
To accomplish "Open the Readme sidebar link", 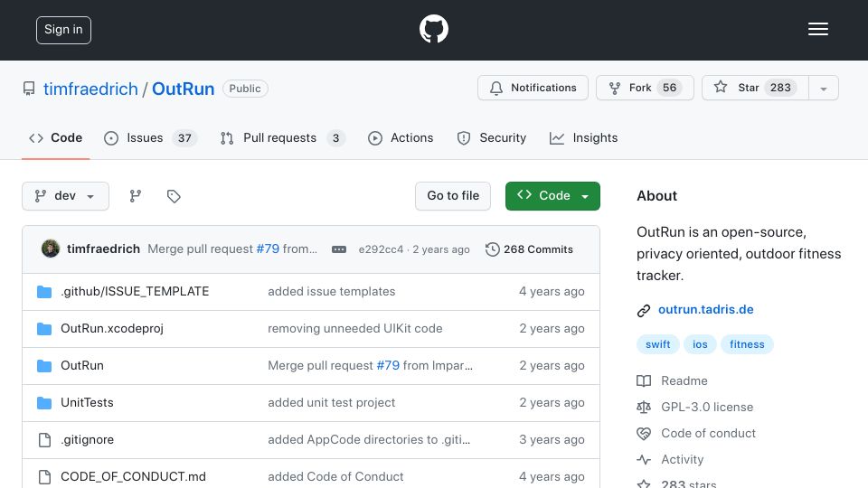I will click(x=684, y=380).
